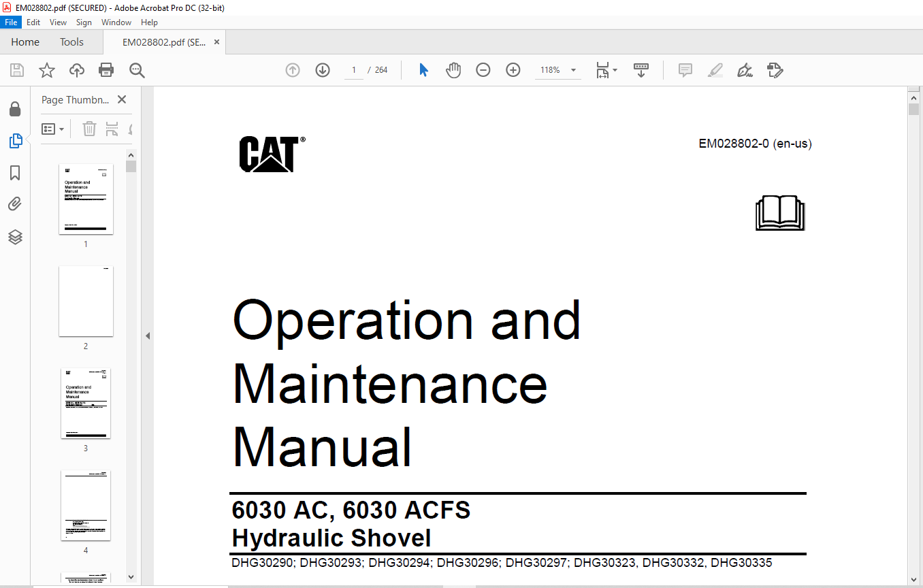This screenshot has height=588, width=923.
Task: Zoom in with the plus icon
Action: (x=513, y=70)
